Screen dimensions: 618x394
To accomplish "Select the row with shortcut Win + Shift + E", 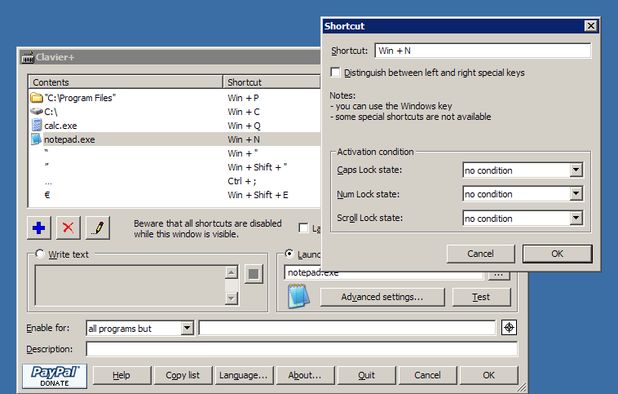I will (x=175, y=195).
